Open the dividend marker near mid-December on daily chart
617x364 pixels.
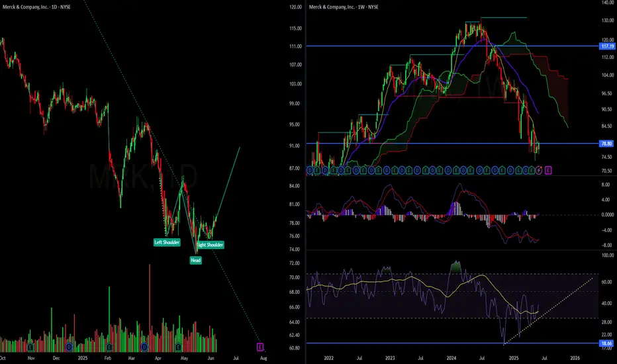click(69, 347)
